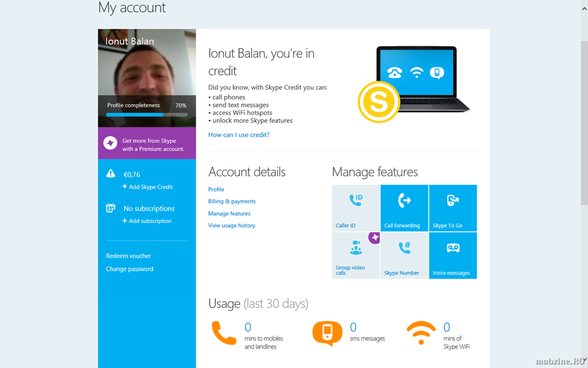
Task: Click the 'No subscriptions' text
Action: tap(149, 208)
